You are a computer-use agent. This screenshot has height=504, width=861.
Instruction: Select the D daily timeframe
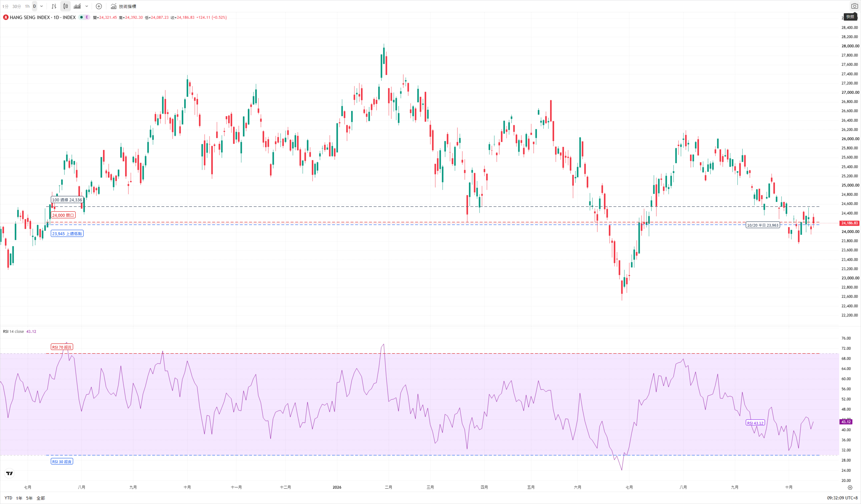click(x=34, y=6)
